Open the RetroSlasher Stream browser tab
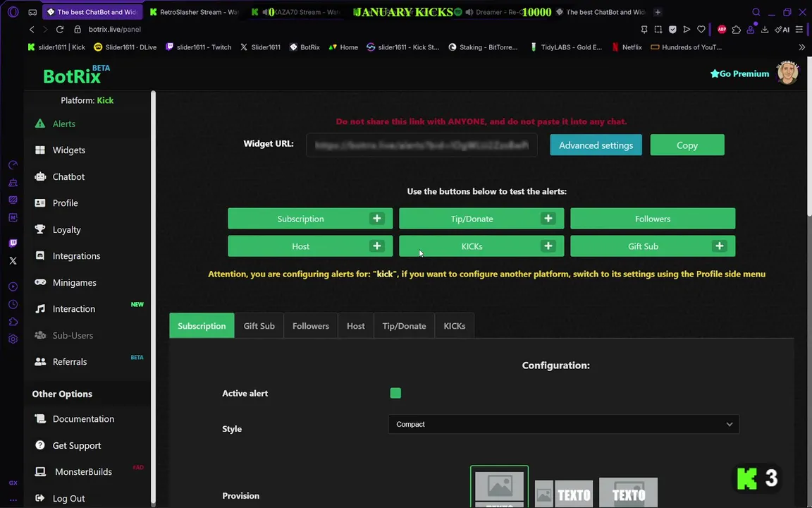The height and width of the screenshot is (508, 812). [x=193, y=12]
